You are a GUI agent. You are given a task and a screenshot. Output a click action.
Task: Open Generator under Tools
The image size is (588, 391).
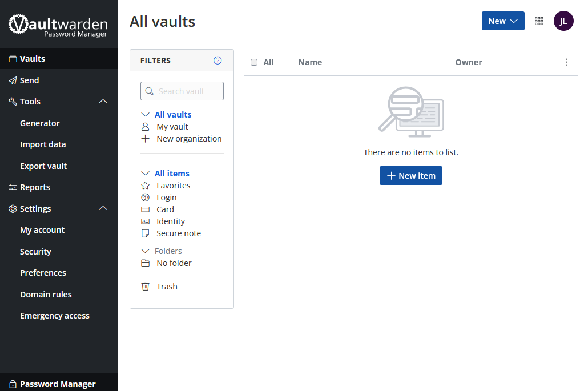pos(40,123)
